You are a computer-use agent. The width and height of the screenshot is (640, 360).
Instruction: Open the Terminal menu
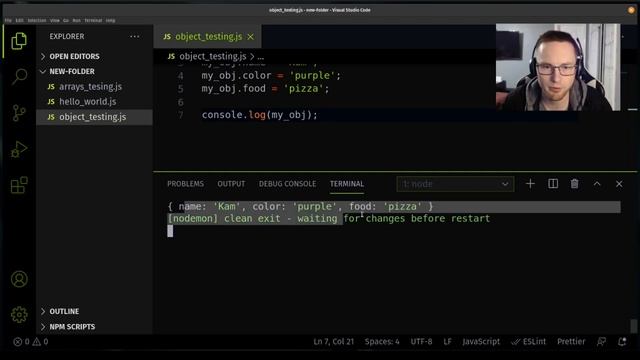(93, 20)
